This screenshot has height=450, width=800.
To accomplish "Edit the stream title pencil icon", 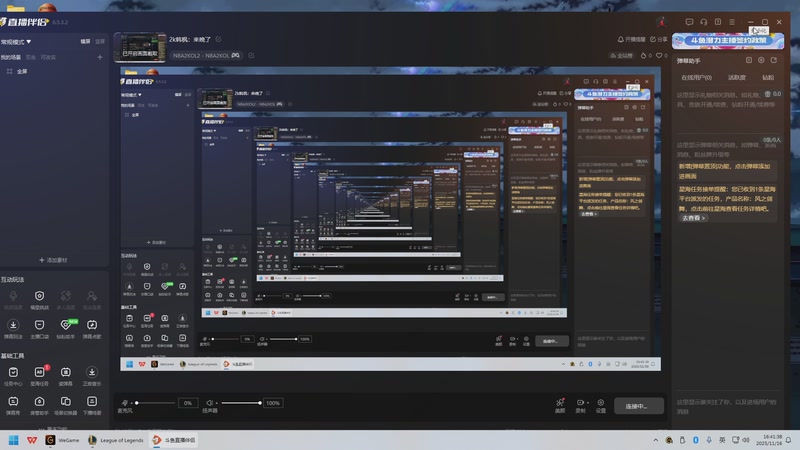I will pos(218,39).
